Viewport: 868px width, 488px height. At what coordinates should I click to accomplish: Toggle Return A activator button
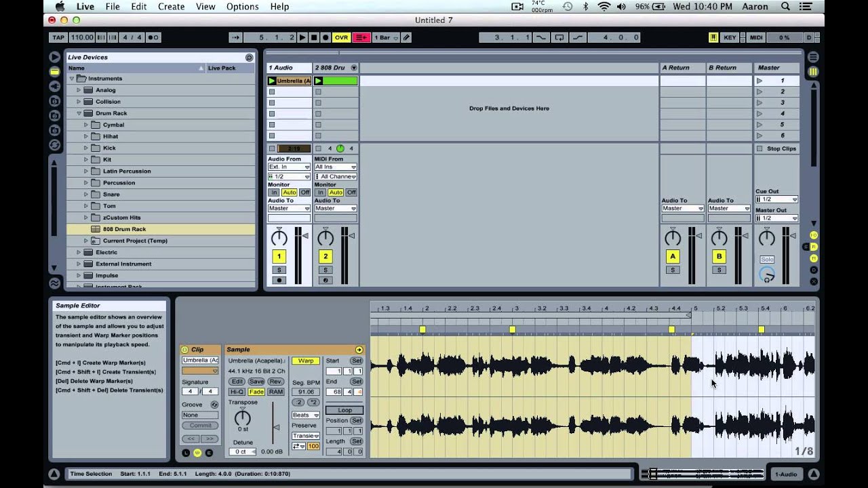(673, 256)
